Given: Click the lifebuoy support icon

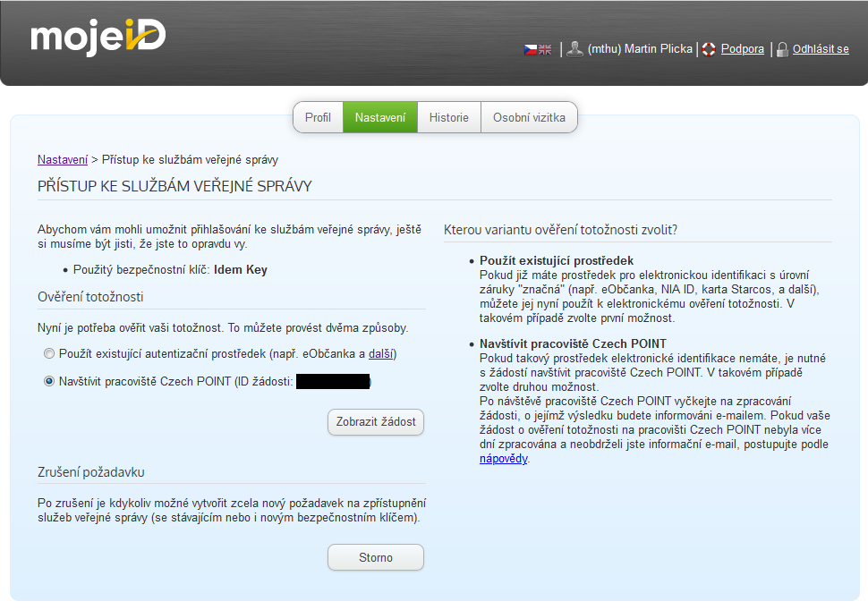Looking at the screenshot, I should tap(709, 49).
